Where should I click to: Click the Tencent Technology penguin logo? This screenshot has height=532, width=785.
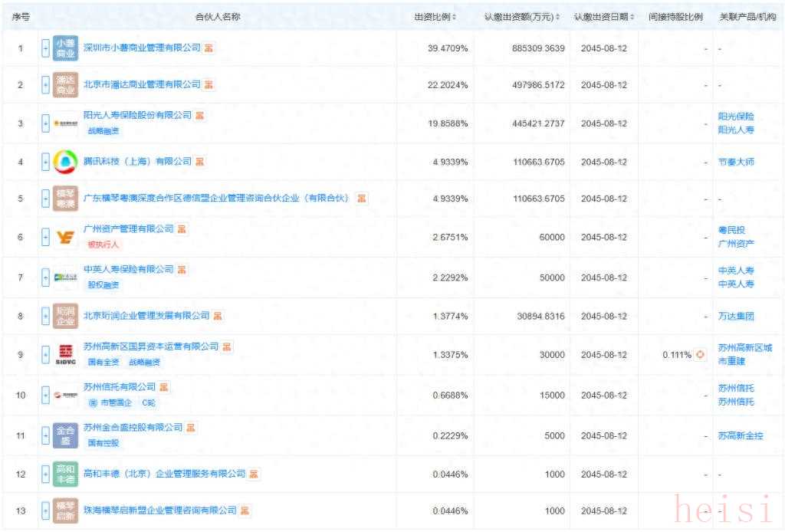65,162
